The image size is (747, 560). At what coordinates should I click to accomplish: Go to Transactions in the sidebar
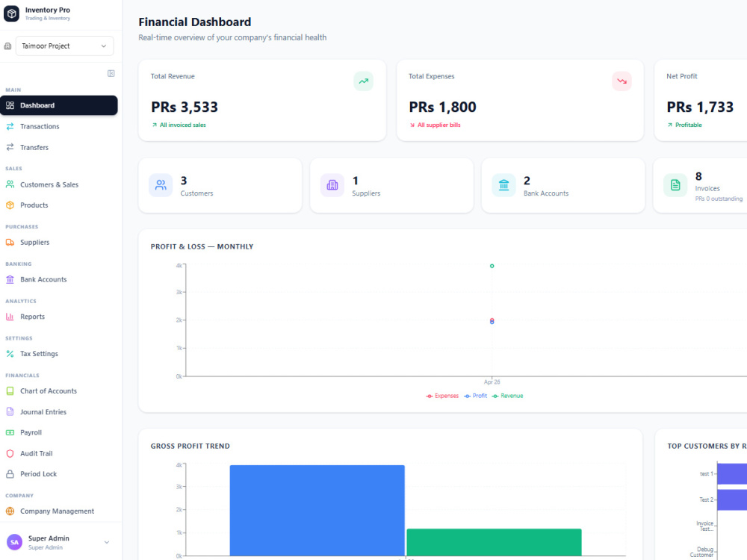[59, 126]
